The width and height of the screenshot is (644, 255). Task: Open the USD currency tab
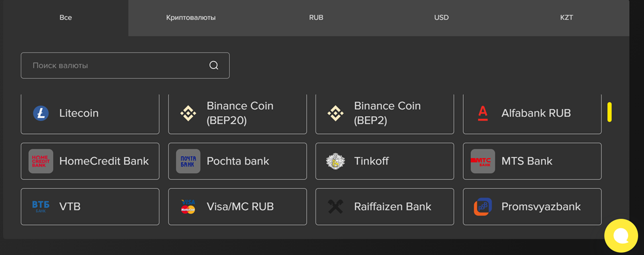[441, 18]
